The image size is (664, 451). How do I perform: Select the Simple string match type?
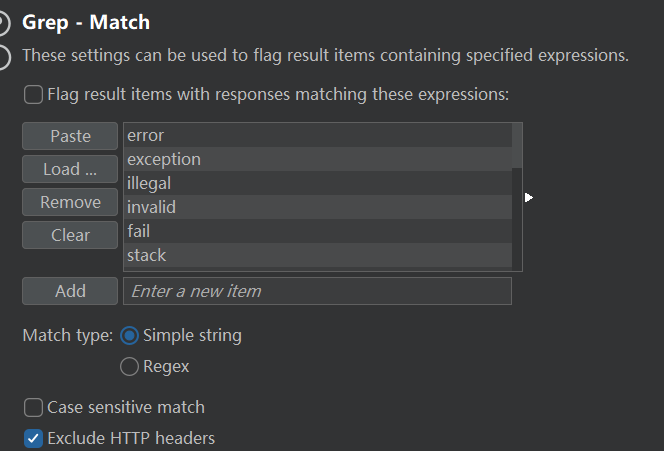pyautogui.click(x=129, y=336)
